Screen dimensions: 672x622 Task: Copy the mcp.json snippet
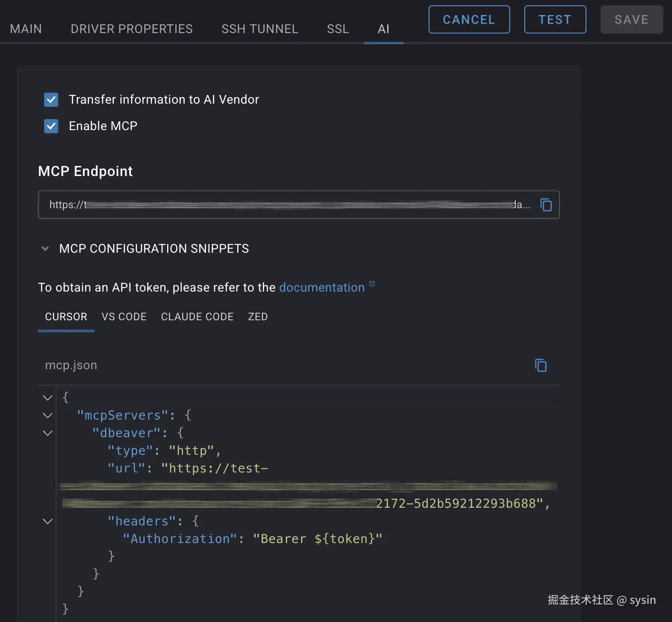(541, 365)
